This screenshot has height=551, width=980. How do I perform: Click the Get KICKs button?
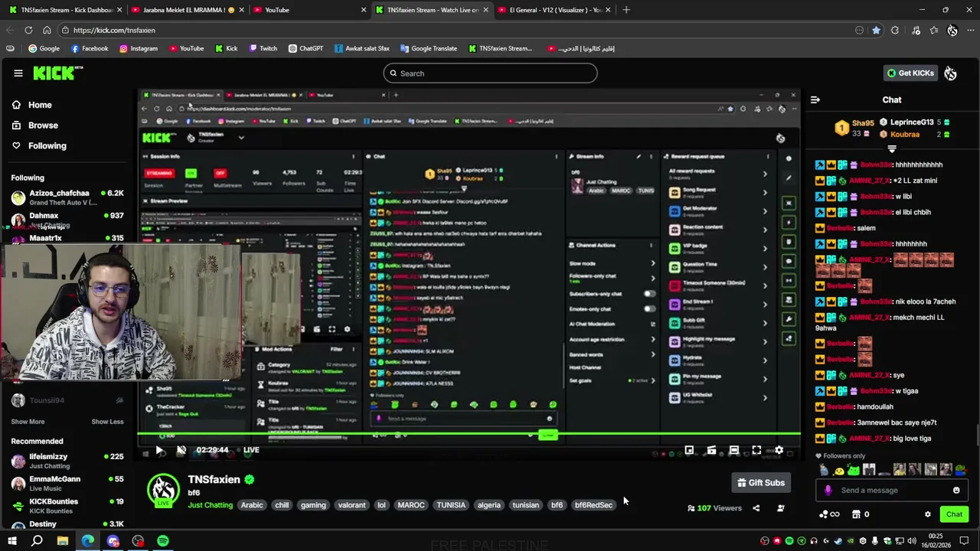(x=910, y=73)
